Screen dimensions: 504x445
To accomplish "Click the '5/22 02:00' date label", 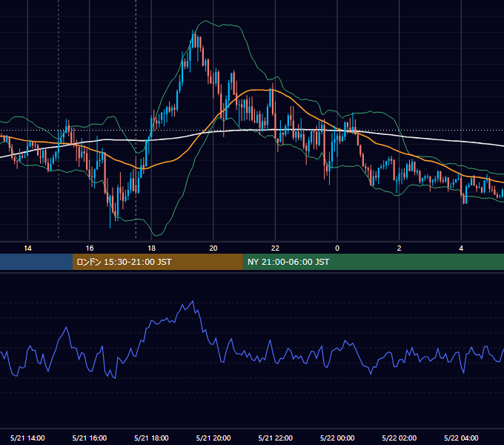I will coord(399,438).
